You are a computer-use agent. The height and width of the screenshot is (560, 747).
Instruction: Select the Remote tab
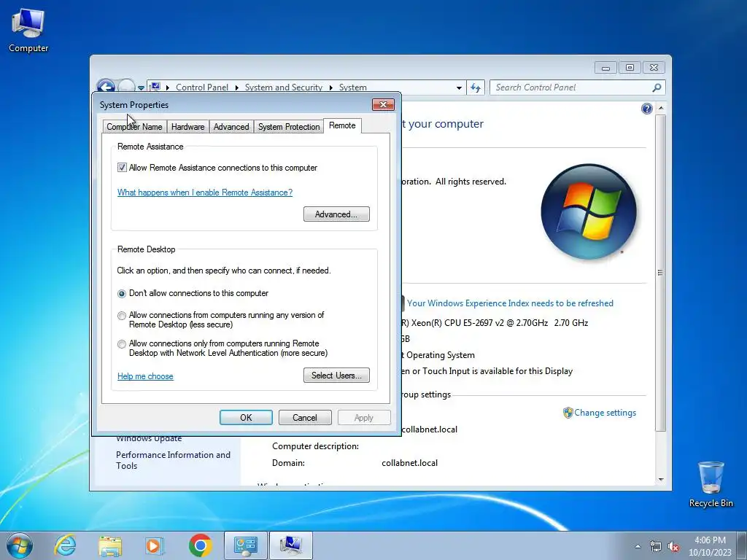click(342, 125)
